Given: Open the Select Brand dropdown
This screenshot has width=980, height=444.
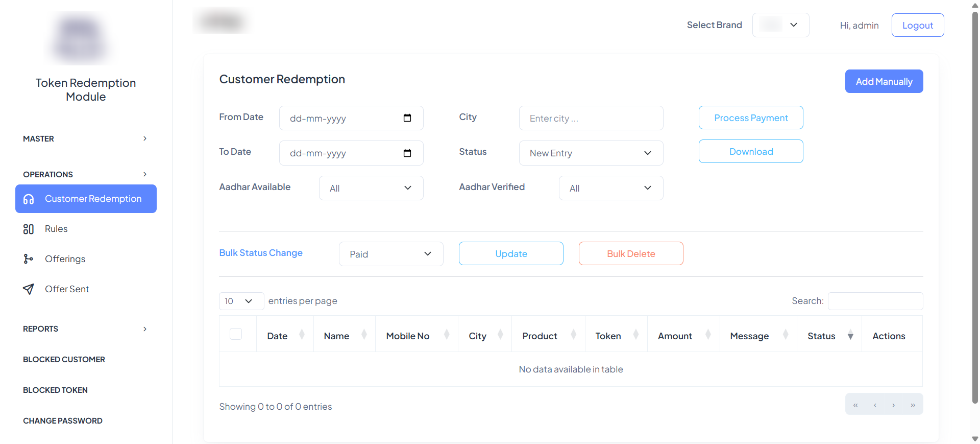Looking at the screenshot, I should (780, 25).
